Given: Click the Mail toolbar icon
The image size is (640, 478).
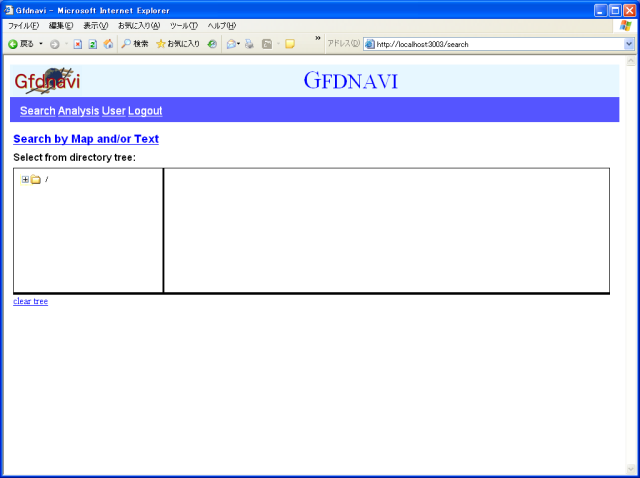Looking at the screenshot, I should pos(233,44).
